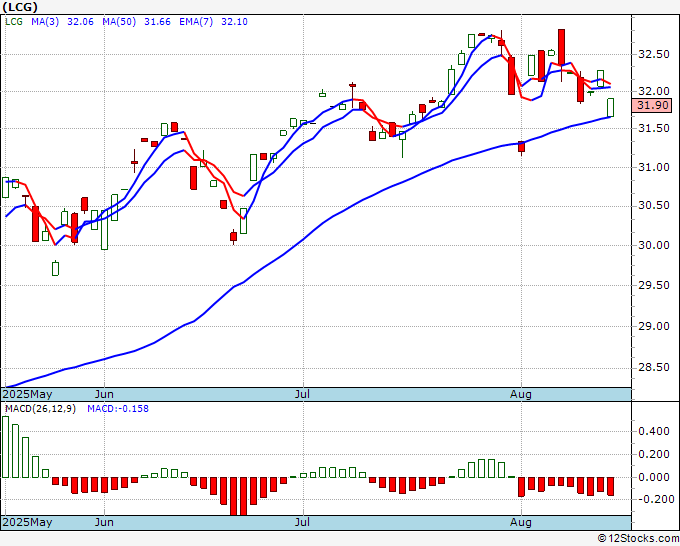Screen dimensions: 680x546
Task: Click the EMA(7) value 32.10
Action: [234, 22]
